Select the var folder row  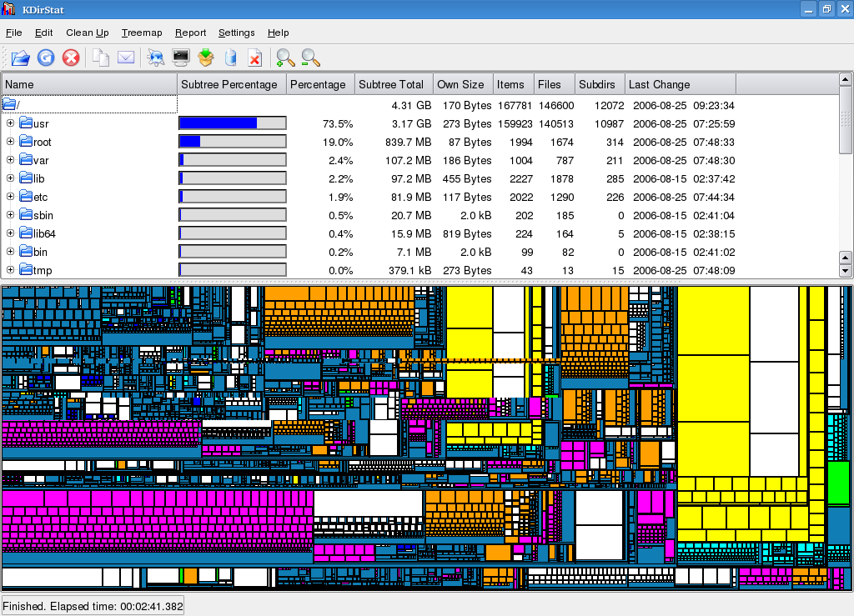click(41, 160)
